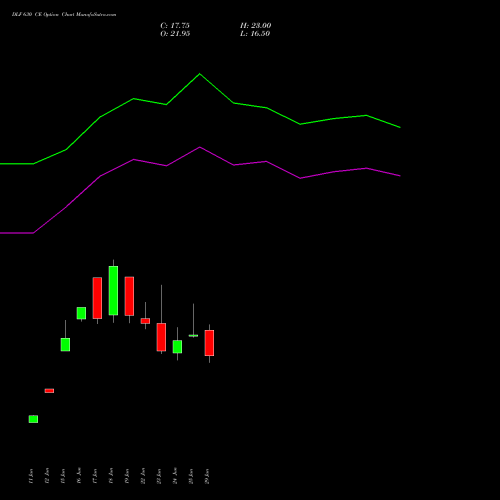This screenshot has height=500, width=500.
Task: Click the small red candlestick for 12 Jan
Action: [49, 391]
